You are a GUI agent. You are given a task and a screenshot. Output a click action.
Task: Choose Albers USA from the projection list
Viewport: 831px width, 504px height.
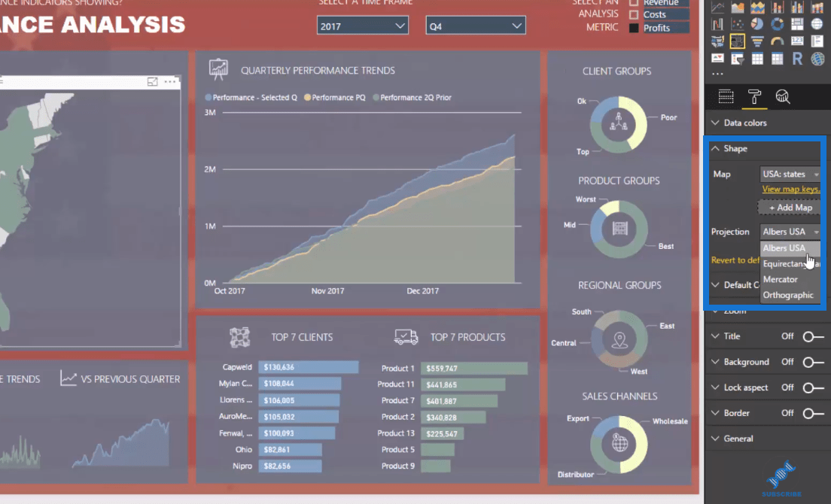[x=790, y=248]
